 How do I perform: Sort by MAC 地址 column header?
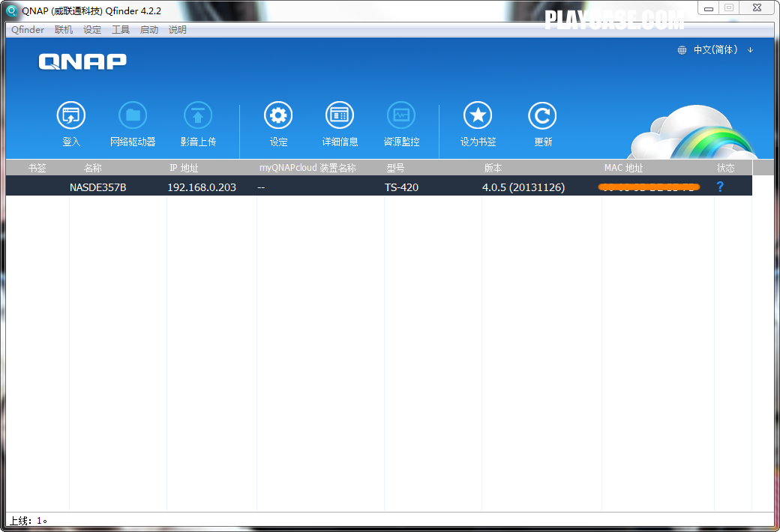click(x=623, y=168)
